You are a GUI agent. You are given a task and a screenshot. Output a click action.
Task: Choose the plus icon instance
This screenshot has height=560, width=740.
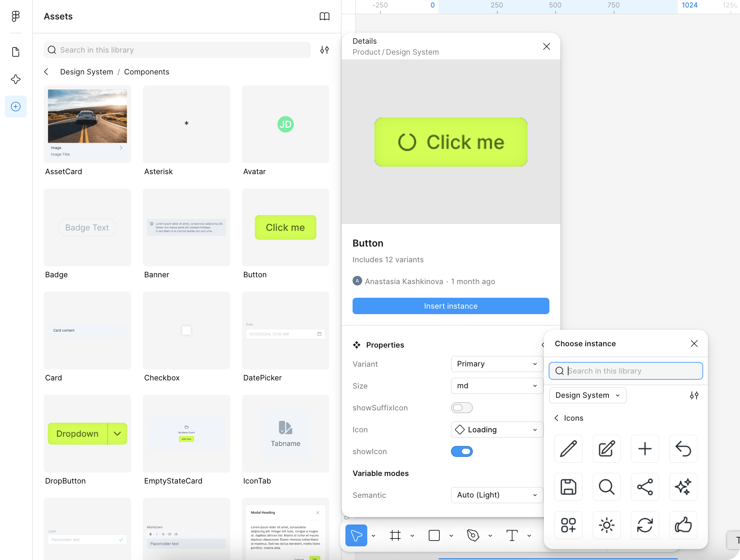[x=645, y=449]
